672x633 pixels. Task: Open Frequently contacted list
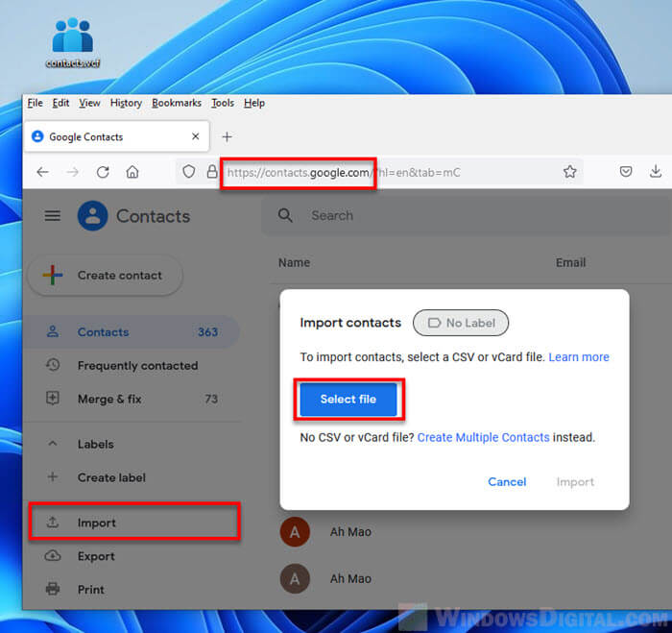tap(132, 365)
